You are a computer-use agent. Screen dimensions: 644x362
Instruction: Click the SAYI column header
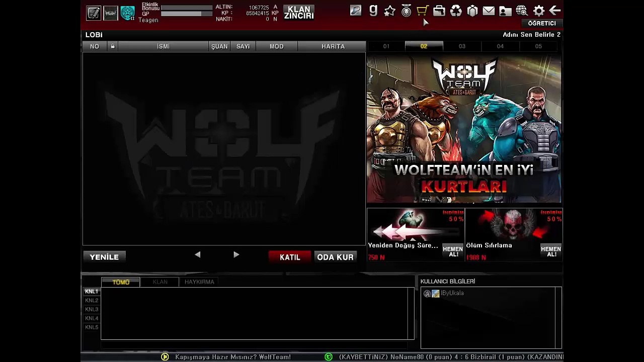point(243,46)
